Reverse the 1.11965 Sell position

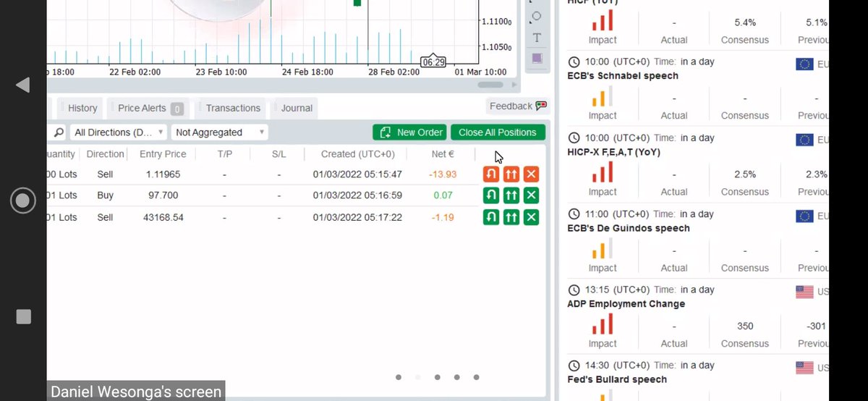click(491, 174)
